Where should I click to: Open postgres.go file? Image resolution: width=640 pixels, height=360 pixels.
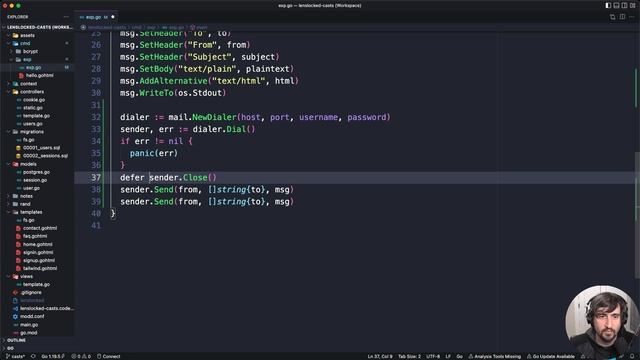36,172
